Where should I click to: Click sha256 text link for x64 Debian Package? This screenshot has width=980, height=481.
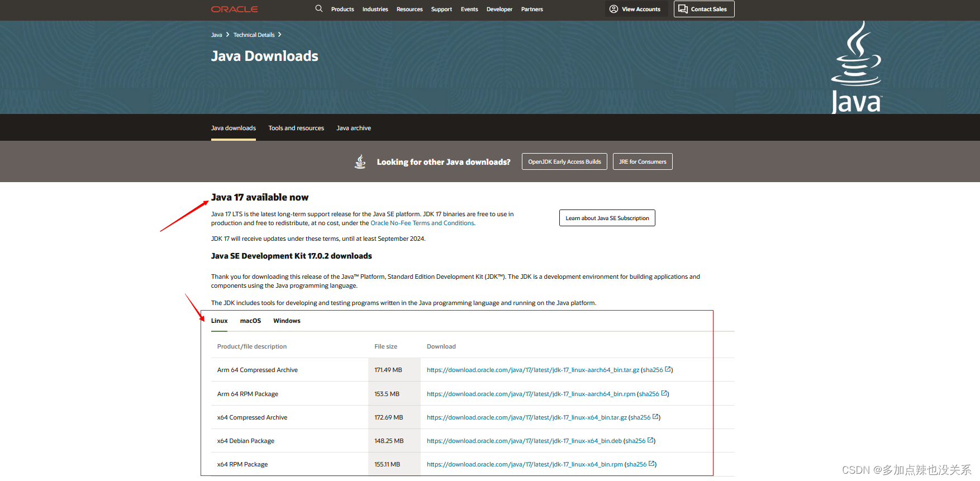[x=635, y=441]
